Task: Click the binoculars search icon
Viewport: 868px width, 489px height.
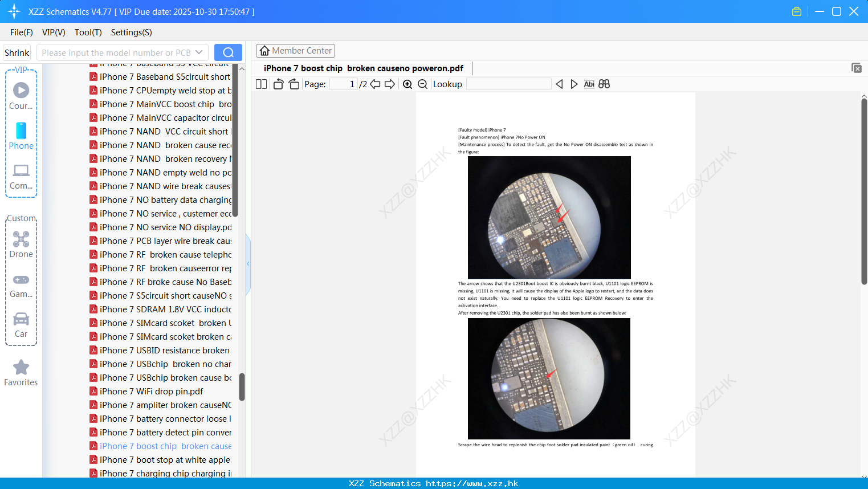Action: 604,84
